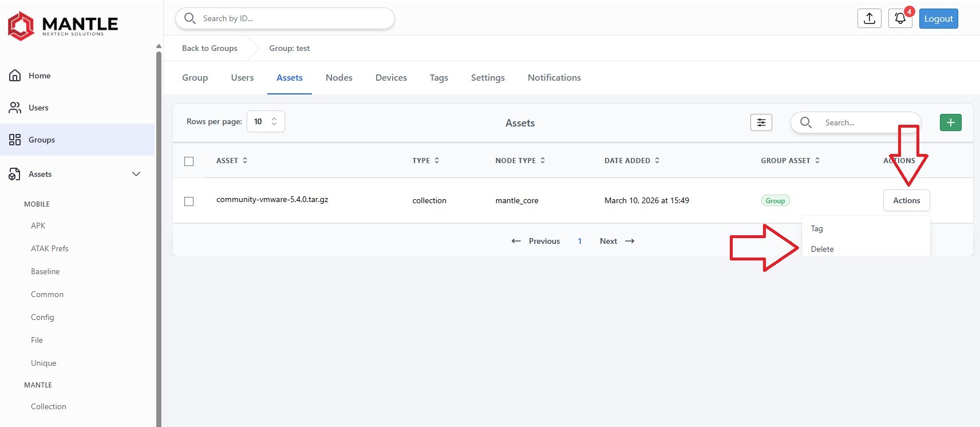
Task: Click the assets table Search field
Action: [x=856, y=122]
